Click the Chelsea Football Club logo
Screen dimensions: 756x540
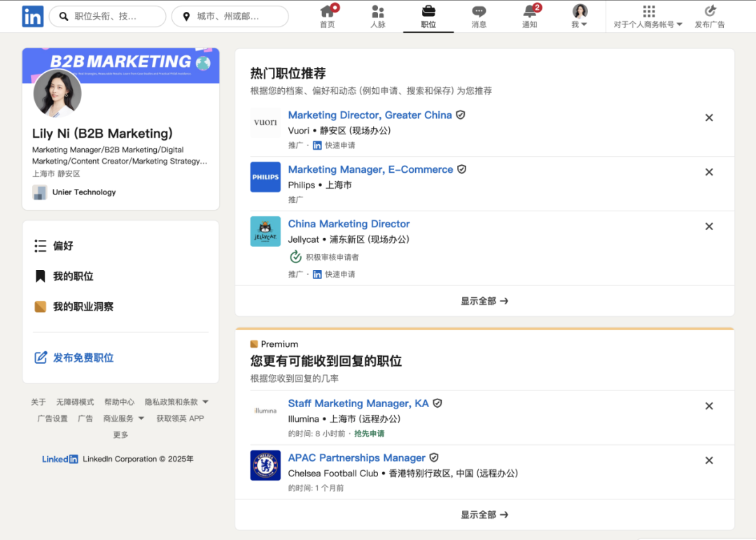[x=265, y=465]
